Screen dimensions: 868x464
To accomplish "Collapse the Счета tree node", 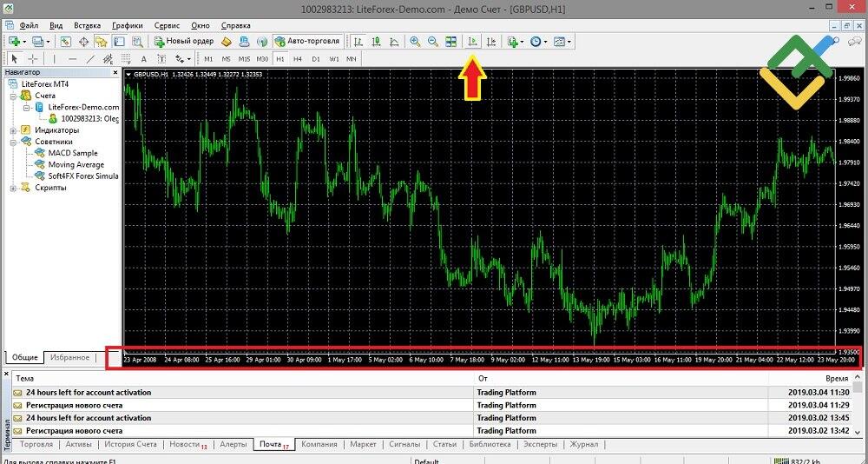I will click(x=13, y=96).
